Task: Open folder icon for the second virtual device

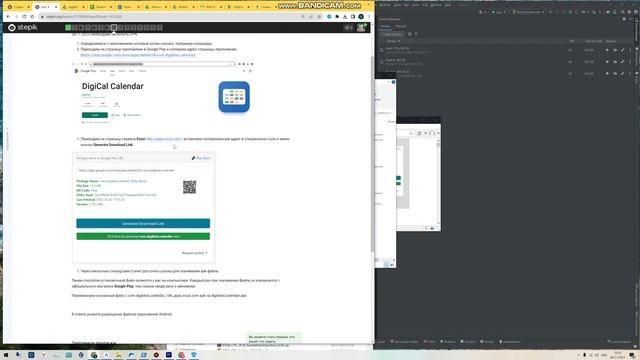Action: pyautogui.click(x=615, y=62)
